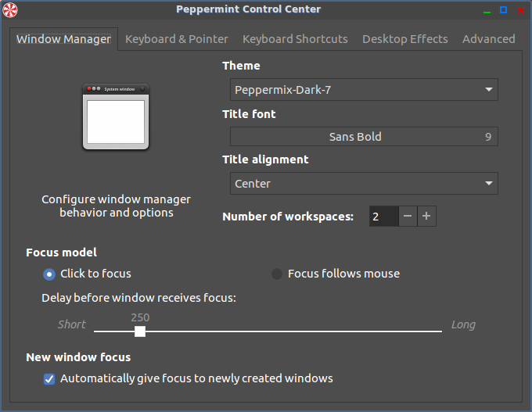Image resolution: width=532 pixels, height=412 pixels.
Task: Select the Click to focus radio button
Action: pyautogui.click(x=49, y=274)
